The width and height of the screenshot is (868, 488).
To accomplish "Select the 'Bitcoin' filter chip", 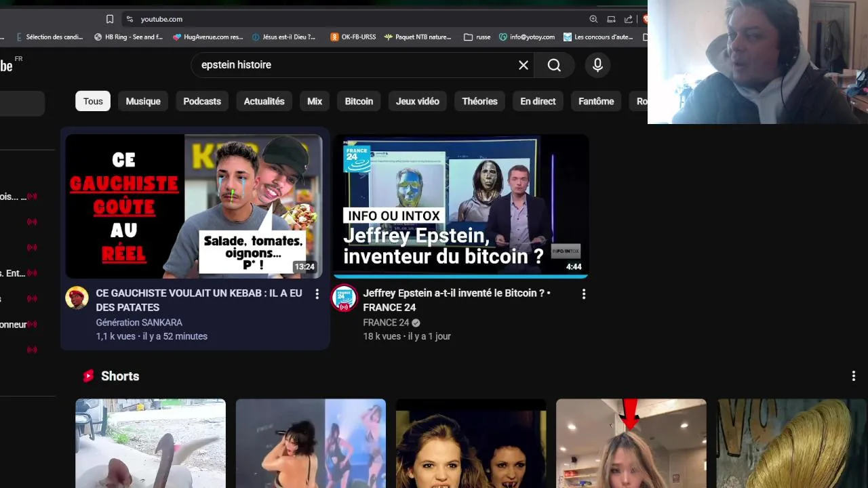I will pos(359,101).
